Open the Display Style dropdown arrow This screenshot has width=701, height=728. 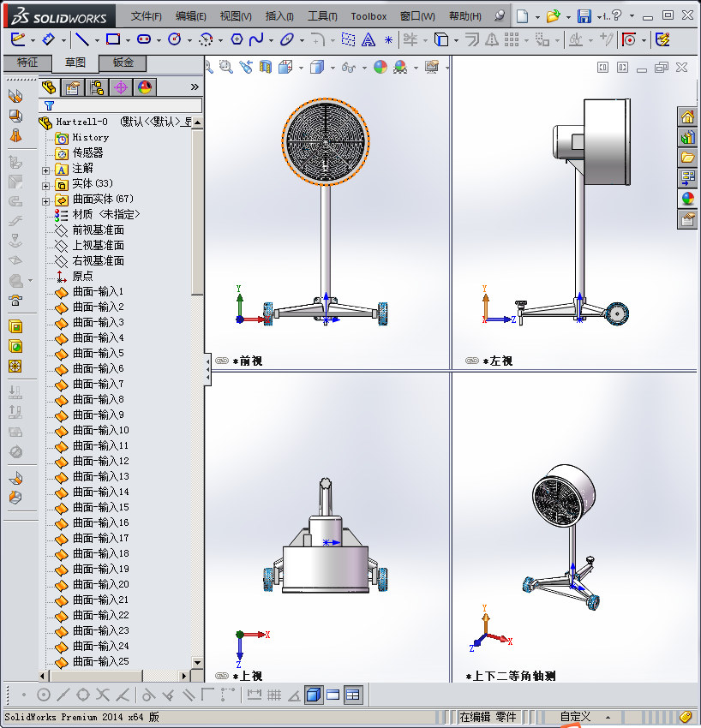tap(333, 69)
